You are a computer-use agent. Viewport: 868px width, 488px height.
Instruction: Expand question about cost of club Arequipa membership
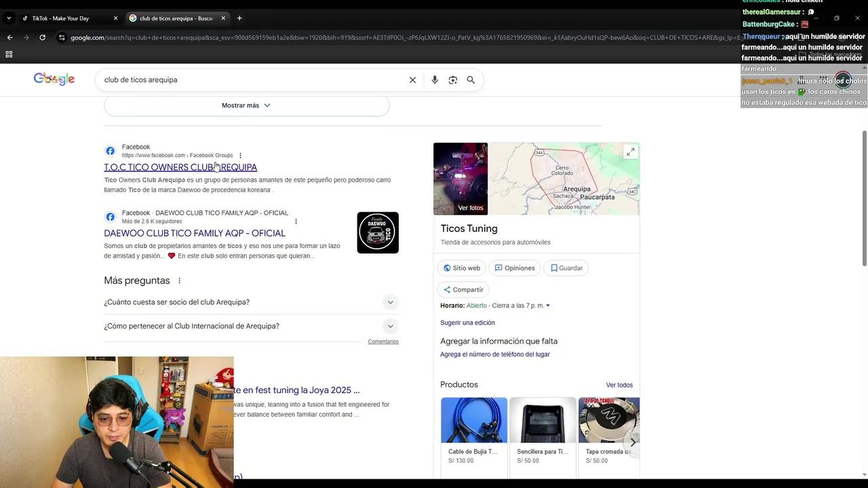point(251,302)
